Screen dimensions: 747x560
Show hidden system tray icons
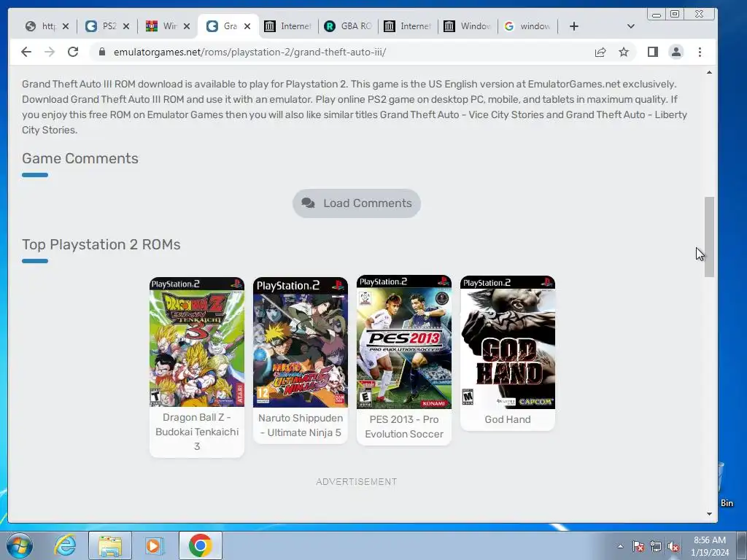pyautogui.click(x=620, y=547)
